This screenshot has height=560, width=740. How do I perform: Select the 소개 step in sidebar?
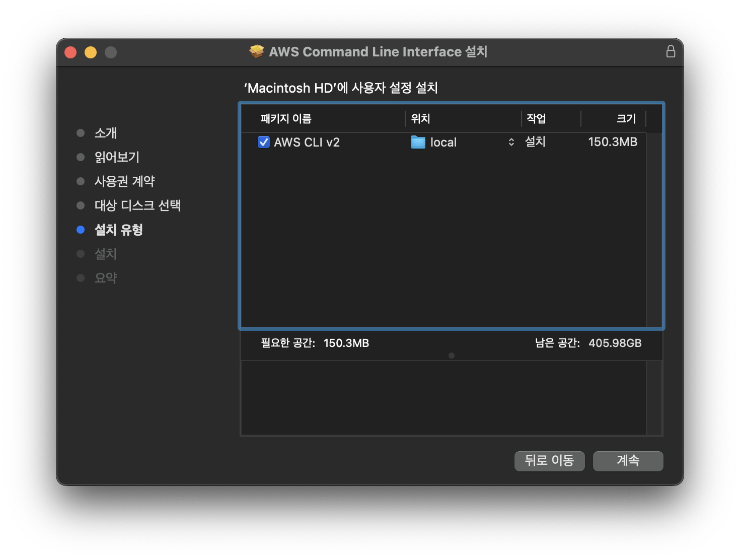[106, 133]
